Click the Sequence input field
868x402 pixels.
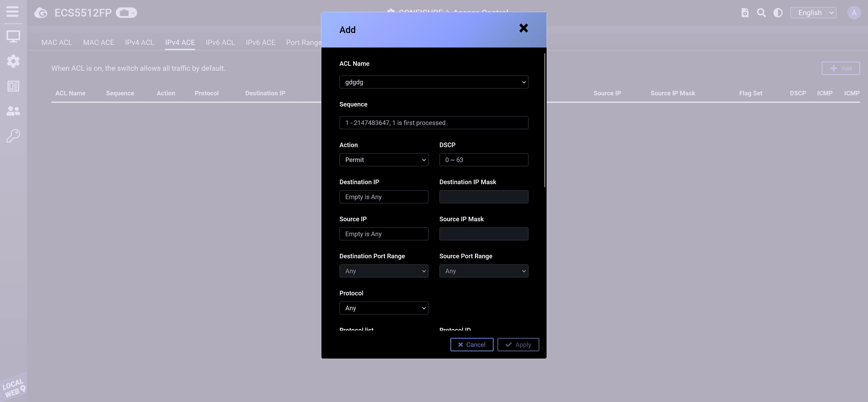pyautogui.click(x=434, y=123)
